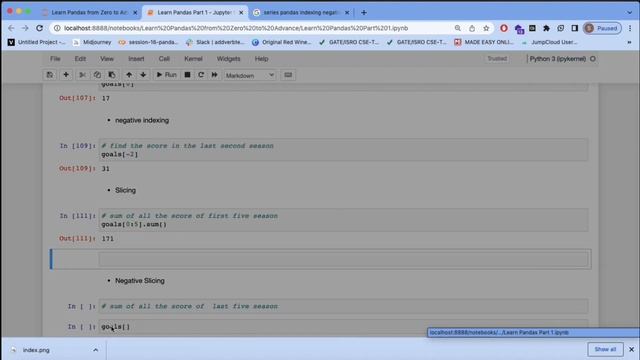Open the Insert menu
Viewport: 640px width, 360px height.
[x=136, y=59]
